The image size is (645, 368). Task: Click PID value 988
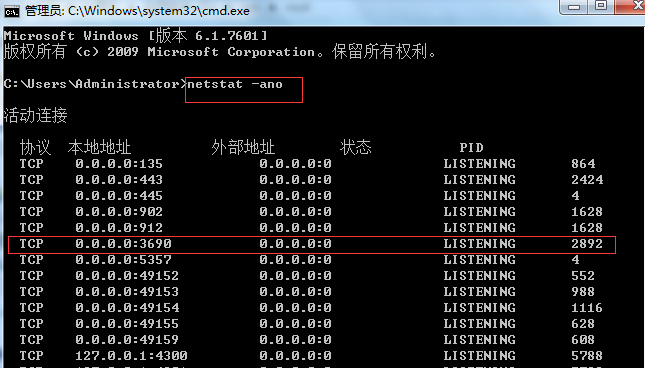(x=583, y=292)
